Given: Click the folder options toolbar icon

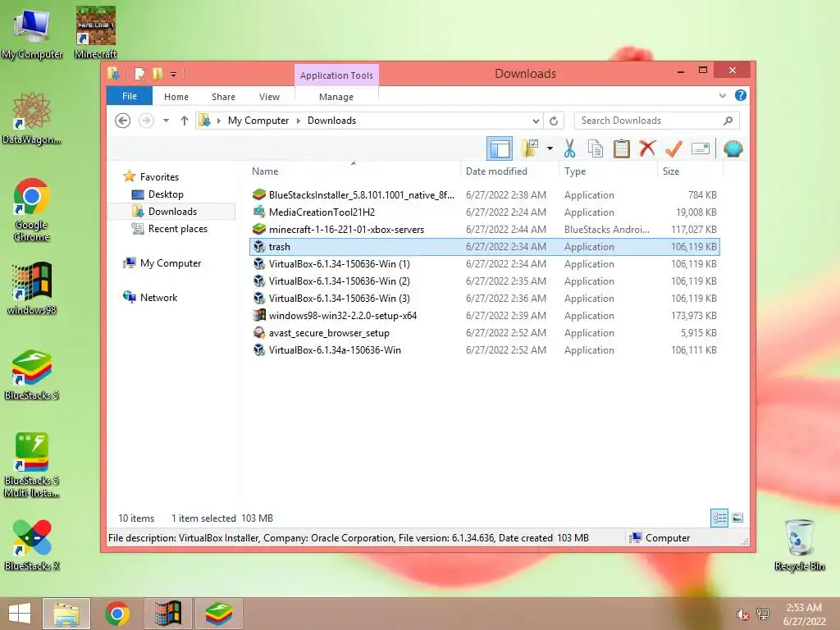Looking at the screenshot, I should click(531, 148).
